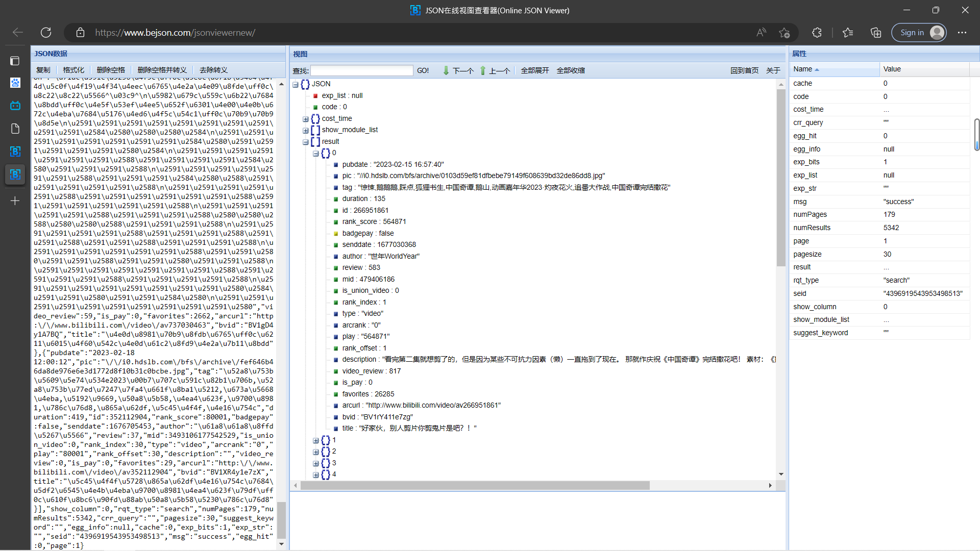
Task: Expand result item 2
Action: point(316,452)
